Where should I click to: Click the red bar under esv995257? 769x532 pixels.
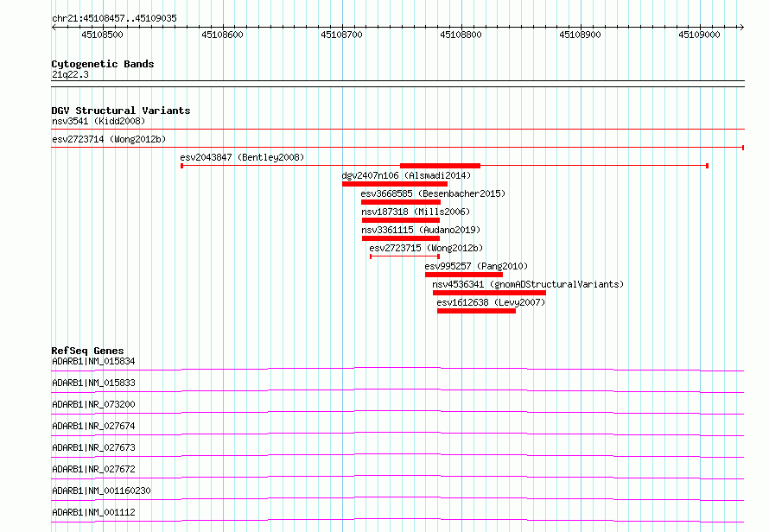[x=464, y=275]
